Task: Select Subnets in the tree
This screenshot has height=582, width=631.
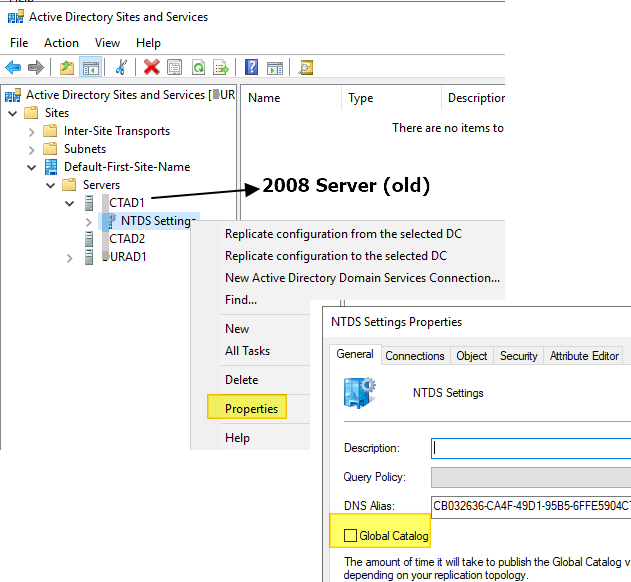Action: 85,149
